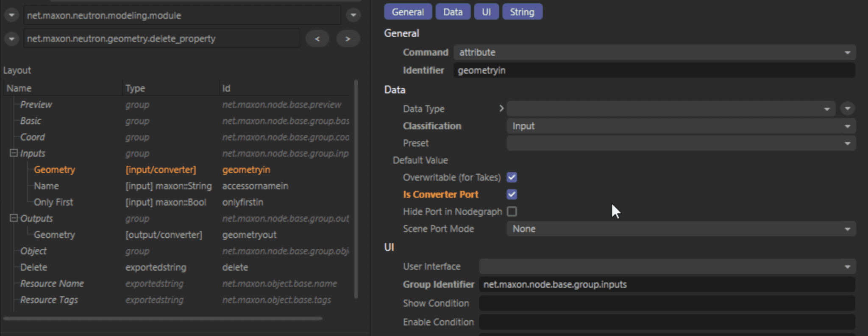Go to previous entry with < button
Screen dimensions: 868x336
[317, 39]
